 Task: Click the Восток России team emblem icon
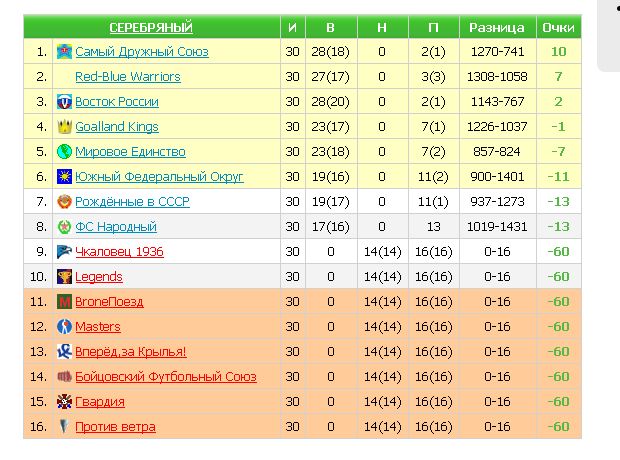(64, 101)
